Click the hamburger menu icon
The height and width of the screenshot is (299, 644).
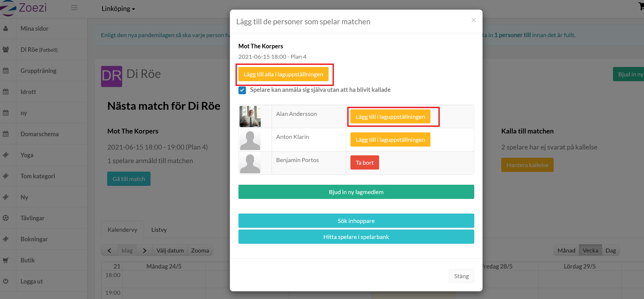point(74,8)
